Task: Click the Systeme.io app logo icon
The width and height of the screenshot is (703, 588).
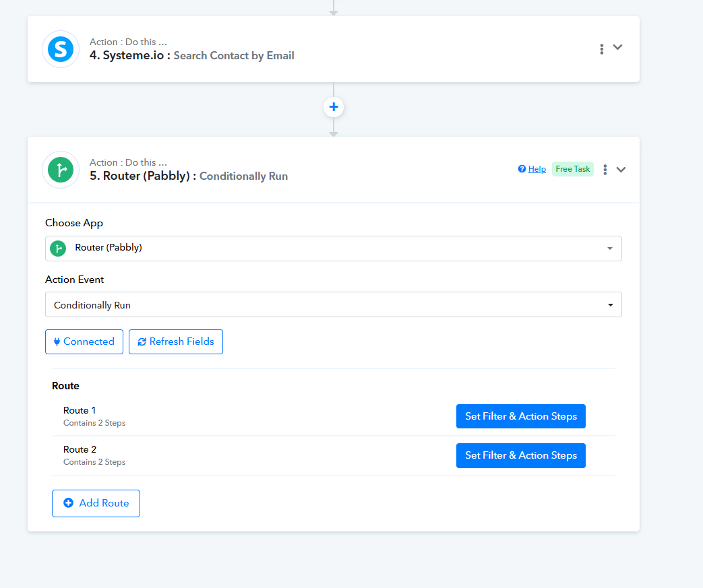Action: 61,49
